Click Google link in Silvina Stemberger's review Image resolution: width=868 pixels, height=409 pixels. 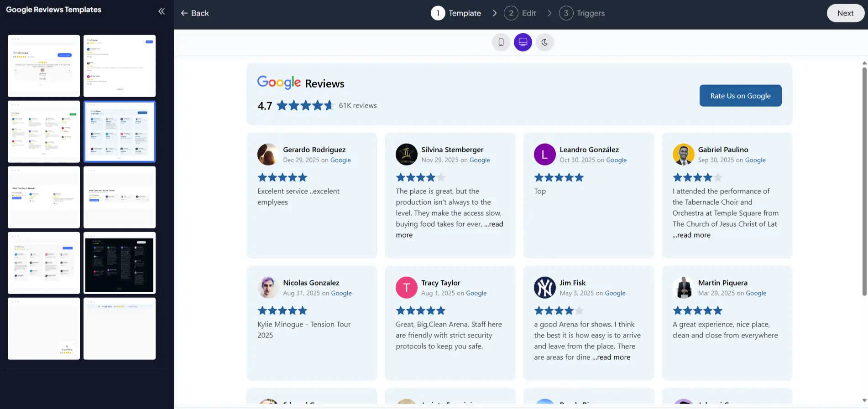pyautogui.click(x=480, y=160)
